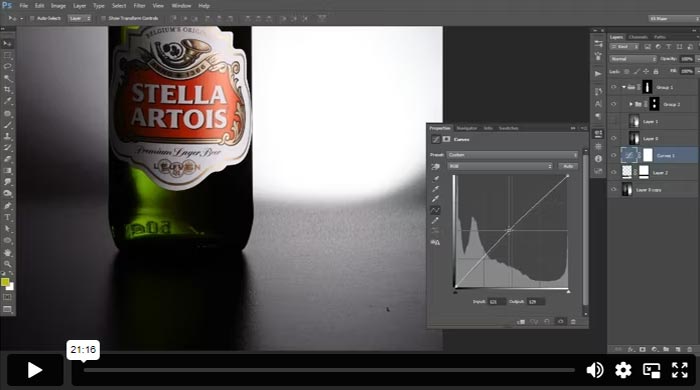Pick the gray point eyedropper in Curves
The width and height of the screenshot is (700, 390).
(x=435, y=189)
